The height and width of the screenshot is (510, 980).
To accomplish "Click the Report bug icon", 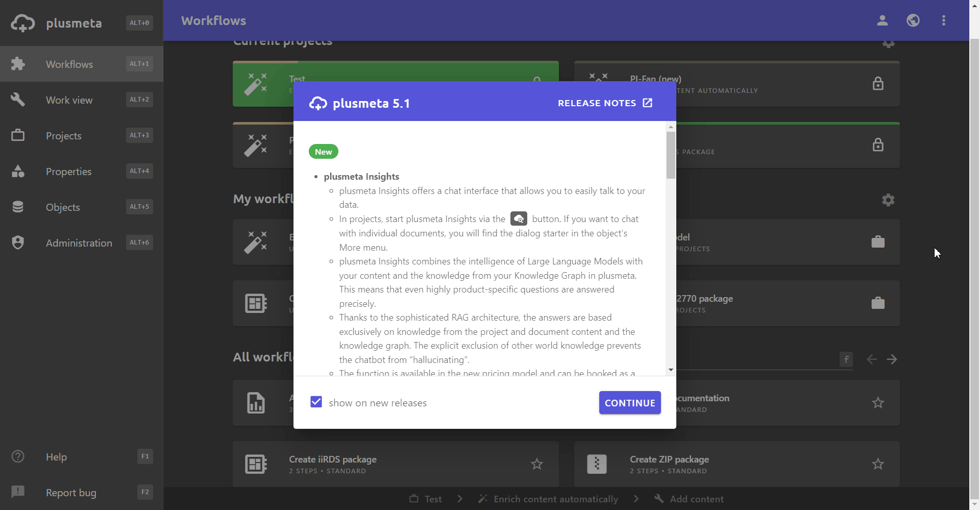I will click(18, 492).
